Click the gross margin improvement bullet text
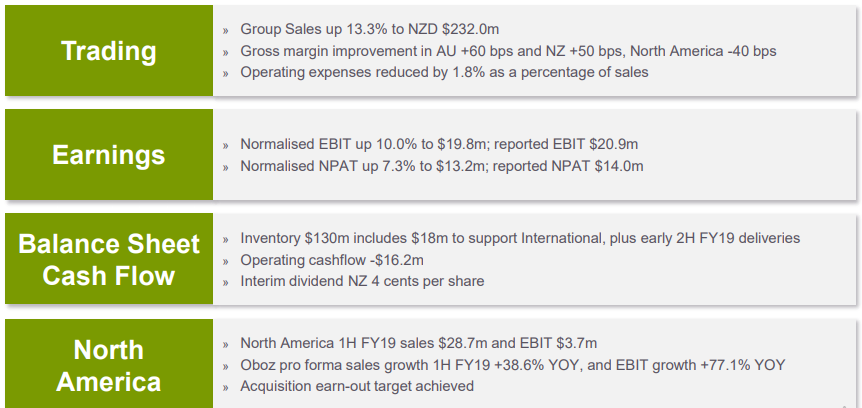 tap(508, 51)
